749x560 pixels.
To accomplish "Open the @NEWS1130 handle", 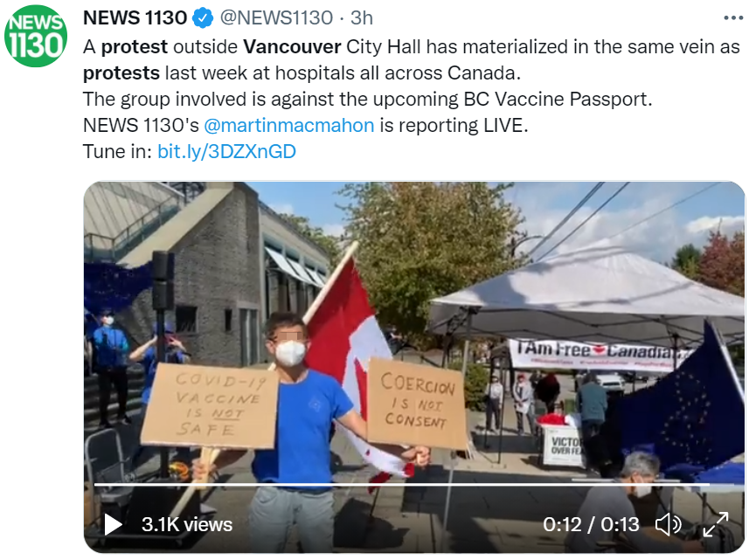I will click(276, 18).
